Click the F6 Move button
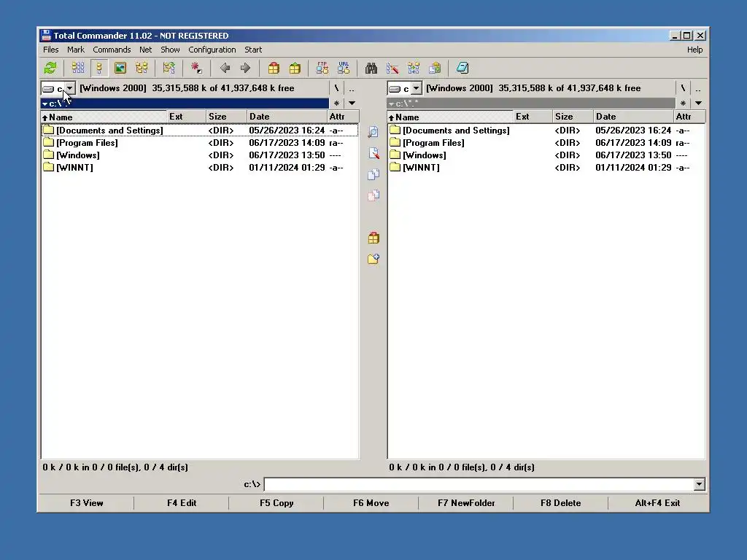The height and width of the screenshot is (560, 747). (x=371, y=503)
